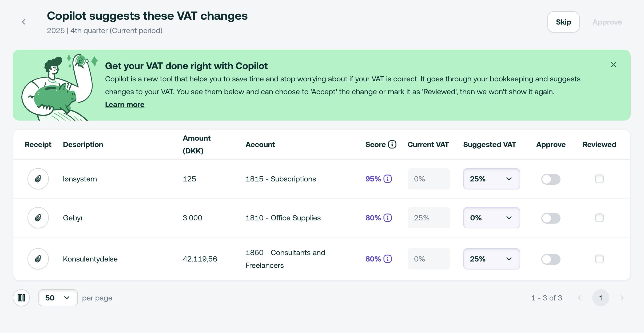Enable the Approve toggle for lønsystem
Viewport: 644px width, 333px height.
point(551,179)
